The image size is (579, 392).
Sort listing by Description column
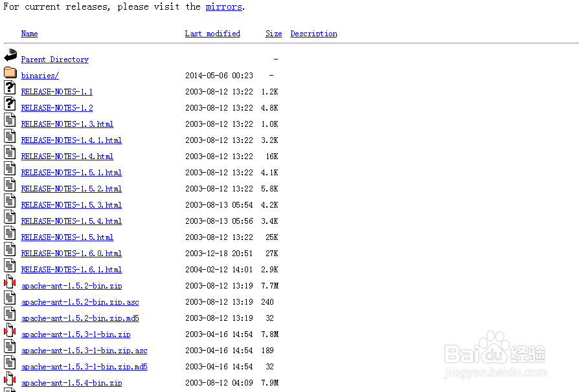(x=314, y=34)
